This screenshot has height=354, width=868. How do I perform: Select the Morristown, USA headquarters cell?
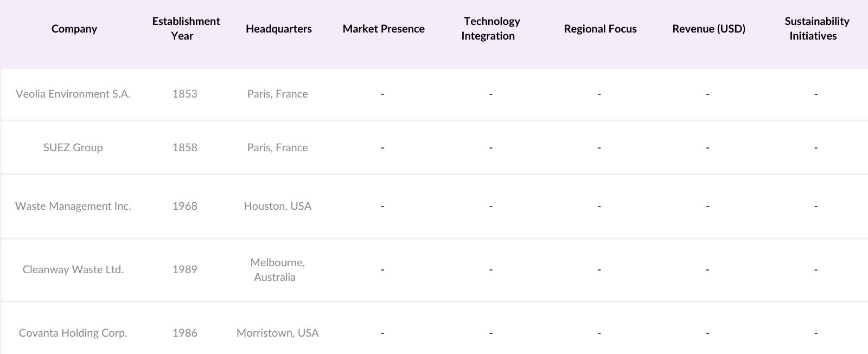tap(278, 333)
